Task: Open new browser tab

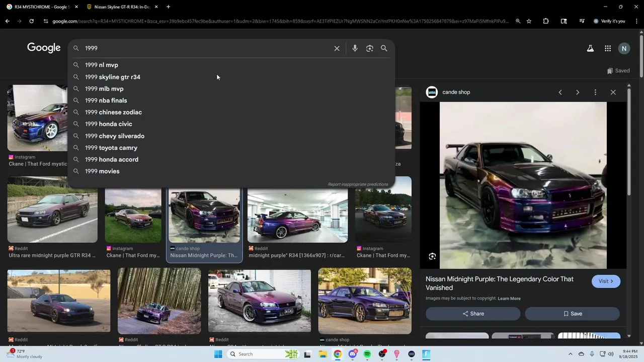Action: tap(168, 7)
